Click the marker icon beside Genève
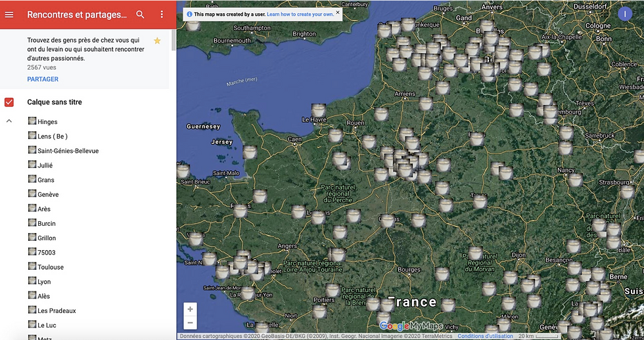Image resolution: width=644 pixels, height=340 pixels. (32, 193)
